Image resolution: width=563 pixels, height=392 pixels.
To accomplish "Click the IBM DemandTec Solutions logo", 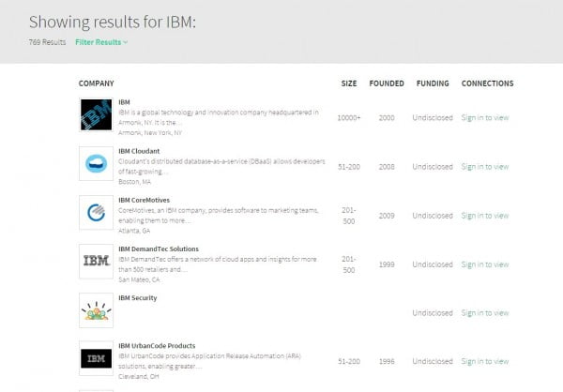I will [x=96, y=261].
